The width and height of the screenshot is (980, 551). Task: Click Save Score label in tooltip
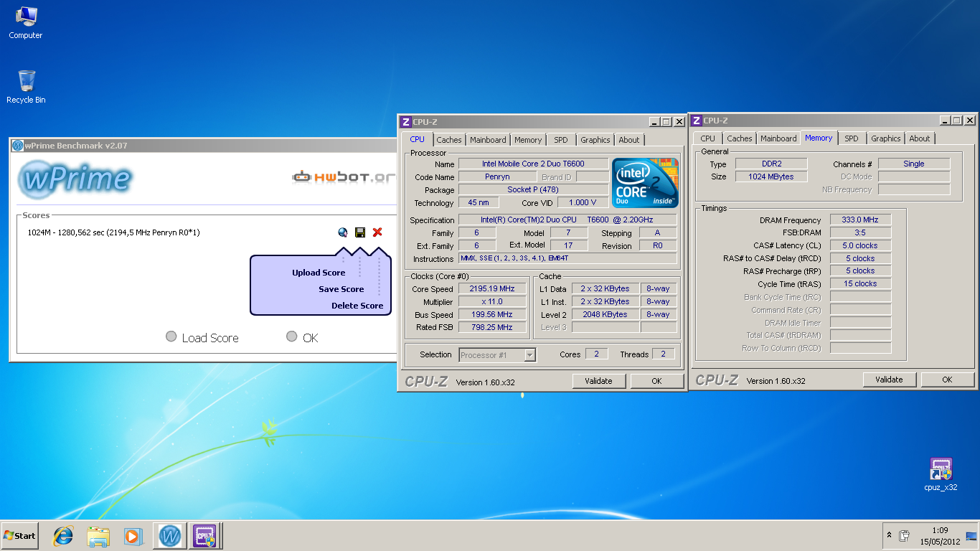pos(341,289)
